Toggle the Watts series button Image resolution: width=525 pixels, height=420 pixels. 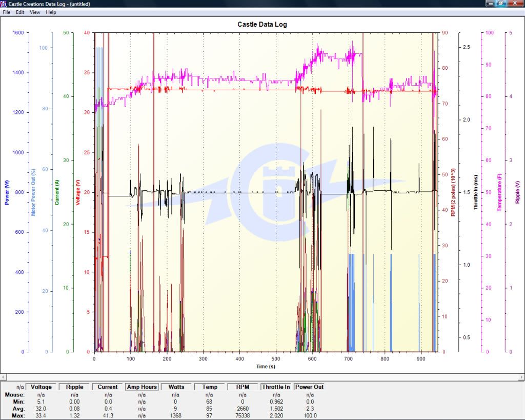(176, 387)
